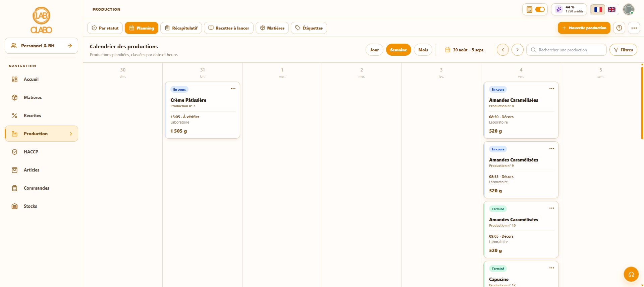Toggle the orange calculator switch
Image resolution: width=644 pixels, height=287 pixels.
[540, 9]
